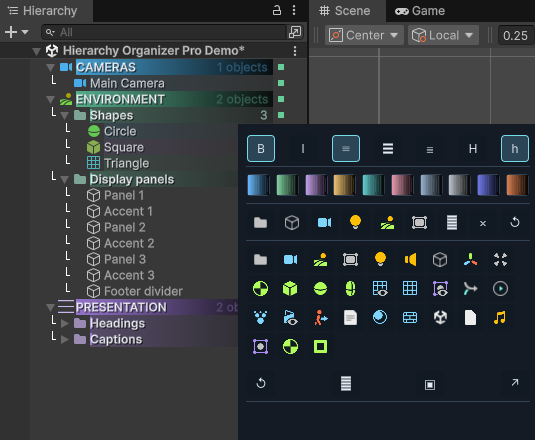Toggle the Hierarchy panel lock icon
The width and height of the screenshot is (535, 440).
click(x=277, y=11)
